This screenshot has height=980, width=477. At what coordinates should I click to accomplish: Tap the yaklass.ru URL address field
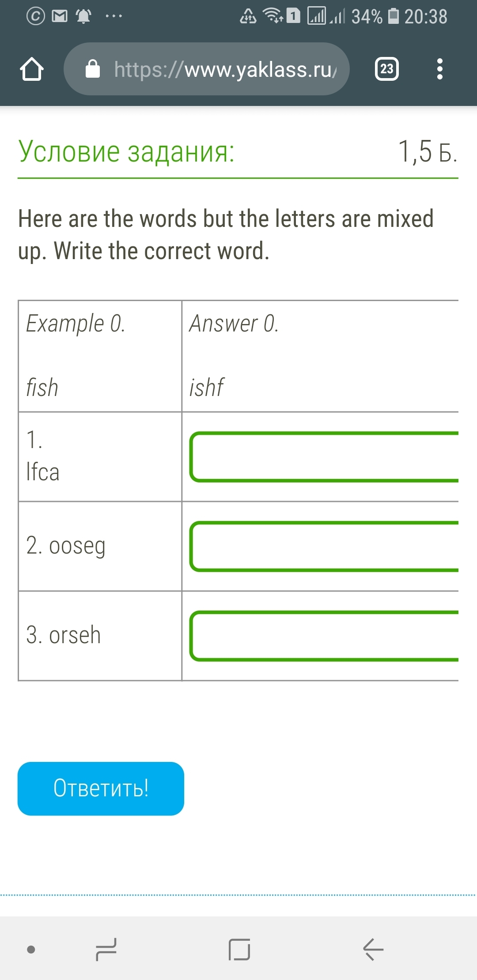click(207, 69)
